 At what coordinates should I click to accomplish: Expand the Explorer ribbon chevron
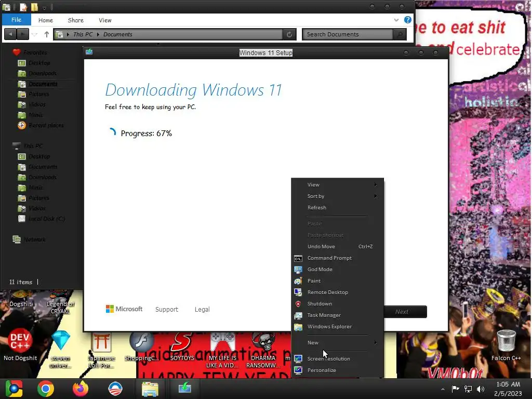point(396,20)
